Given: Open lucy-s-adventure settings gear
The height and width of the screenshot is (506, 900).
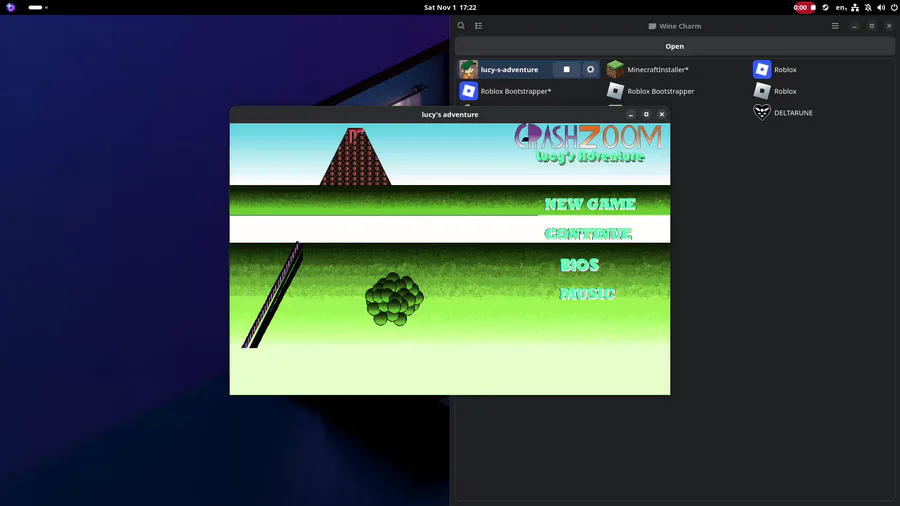Looking at the screenshot, I should pos(591,69).
